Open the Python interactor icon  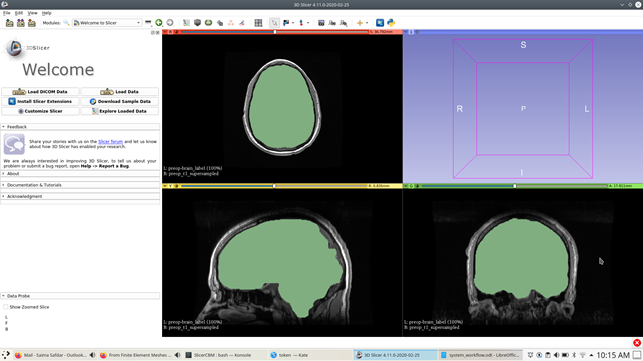coord(391,23)
